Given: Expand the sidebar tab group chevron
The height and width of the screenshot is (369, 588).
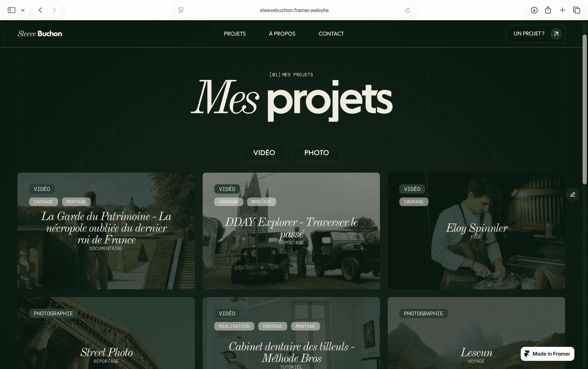Looking at the screenshot, I should (23, 10).
